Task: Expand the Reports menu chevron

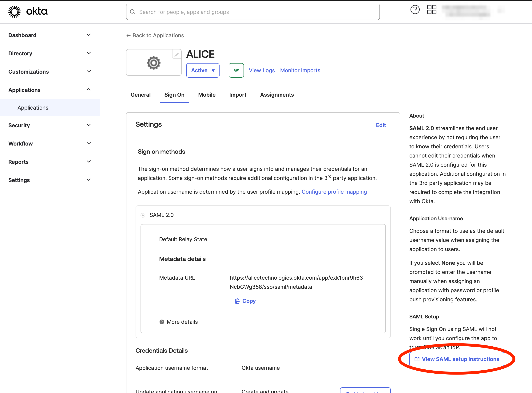Action: (89, 161)
